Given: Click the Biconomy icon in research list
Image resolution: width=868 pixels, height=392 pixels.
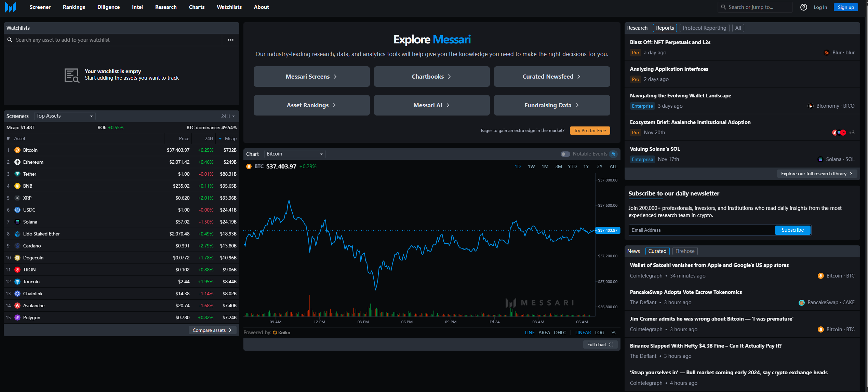Looking at the screenshot, I should click(x=811, y=106).
